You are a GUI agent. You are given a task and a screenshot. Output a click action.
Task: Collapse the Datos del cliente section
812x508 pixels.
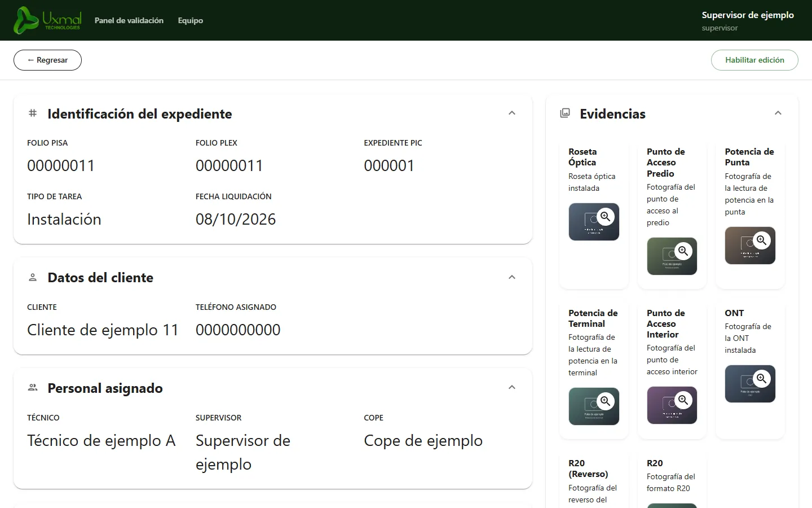click(512, 277)
